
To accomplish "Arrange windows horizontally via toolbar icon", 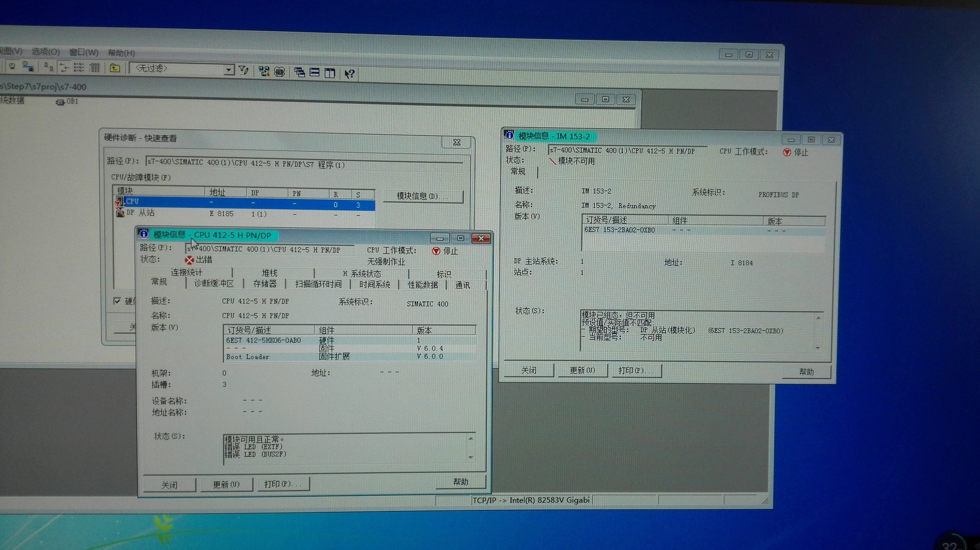I will (315, 72).
